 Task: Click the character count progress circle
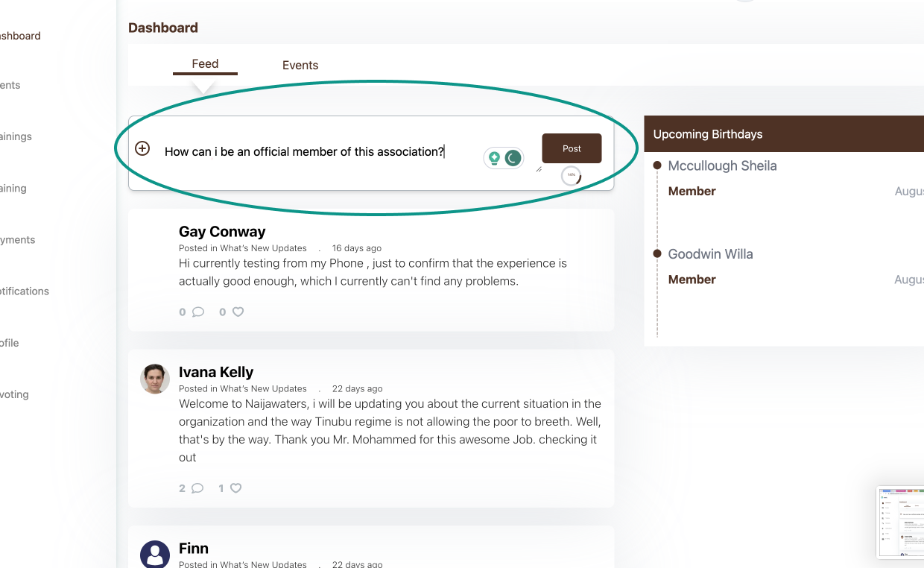coord(571,176)
